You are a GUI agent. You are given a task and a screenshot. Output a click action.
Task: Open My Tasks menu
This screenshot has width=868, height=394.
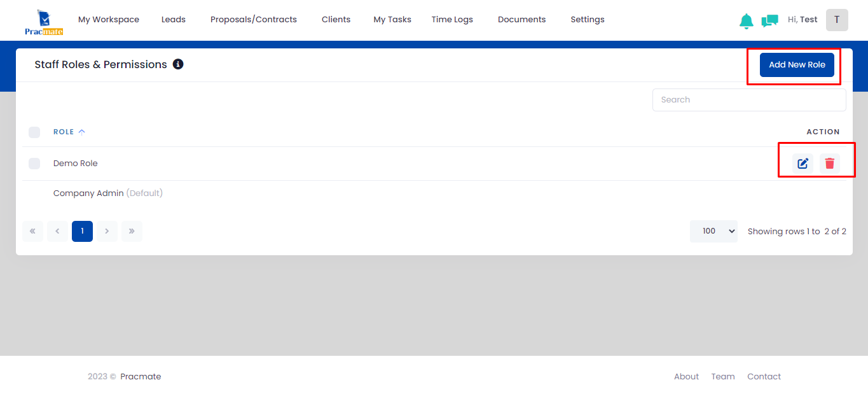pyautogui.click(x=392, y=20)
